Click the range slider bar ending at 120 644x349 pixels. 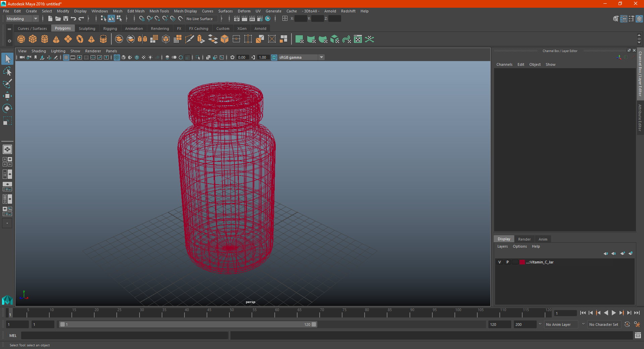pyautogui.click(x=188, y=325)
